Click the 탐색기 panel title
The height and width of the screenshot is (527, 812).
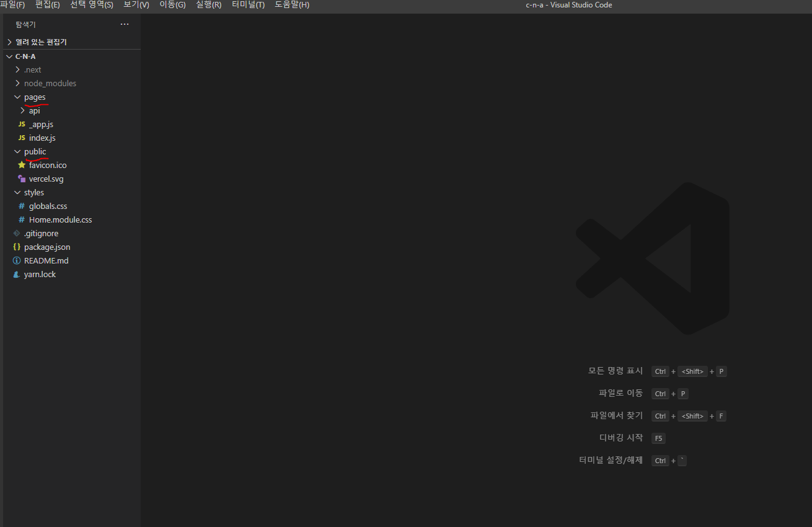tap(25, 25)
